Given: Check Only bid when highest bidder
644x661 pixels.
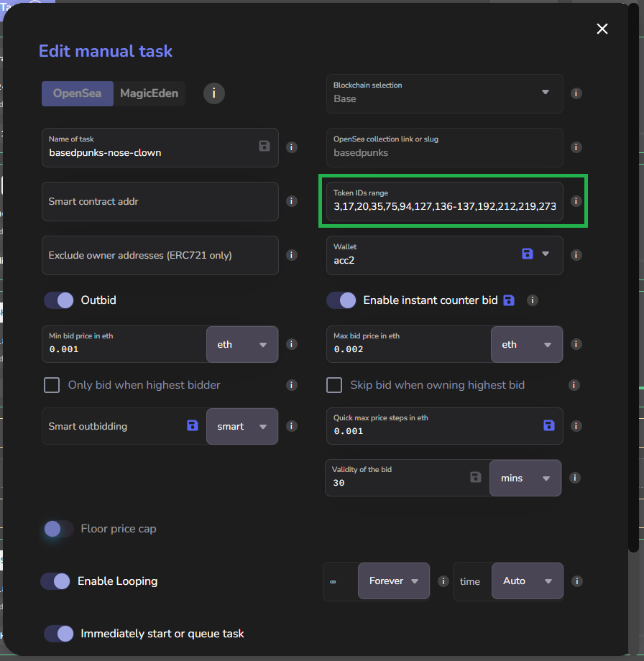Looking at the screenshot, I should 52,385.
